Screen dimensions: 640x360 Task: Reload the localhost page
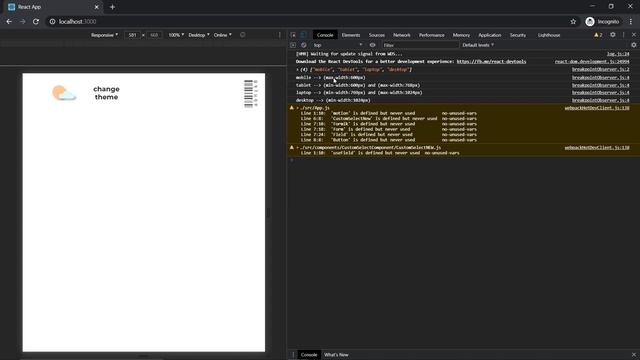[36, 22]
